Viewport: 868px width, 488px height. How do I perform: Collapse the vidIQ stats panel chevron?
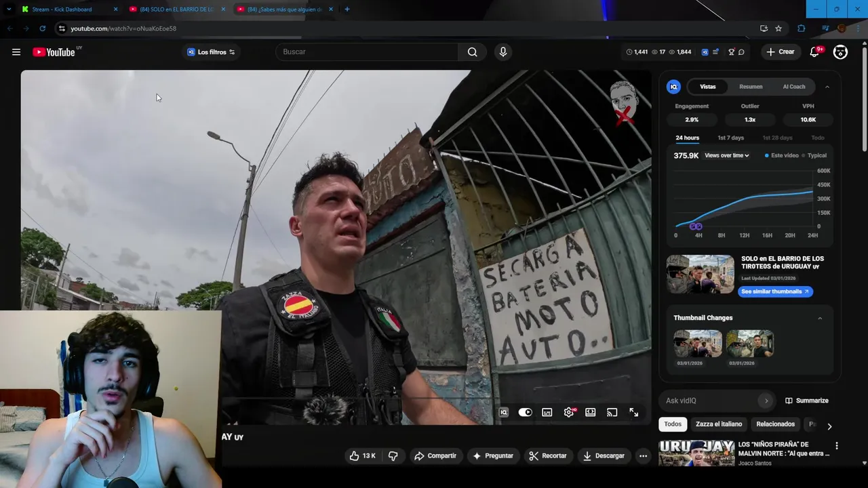point(827,87)
